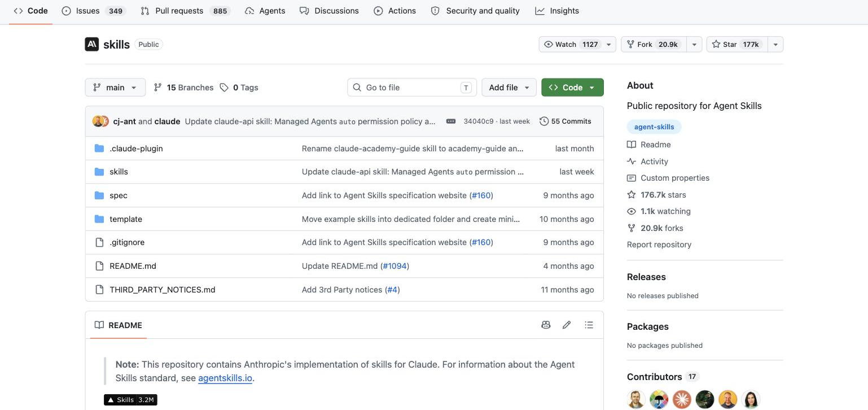Image resolution: width=868 pixels, height=410 pixels.
Task: Click the pencil edit README icon
Action: [x=567, y=325]
